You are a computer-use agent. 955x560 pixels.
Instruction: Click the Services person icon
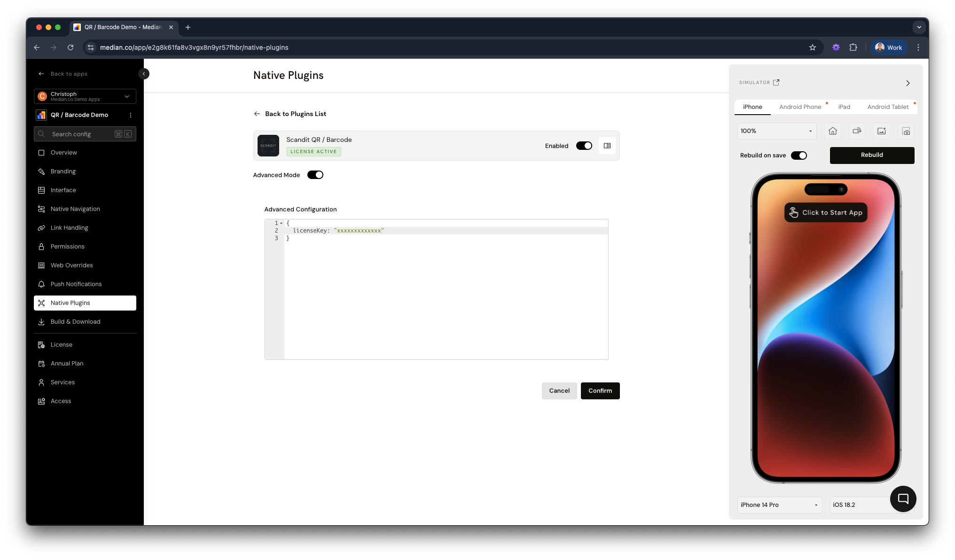(x=41, y=382)
